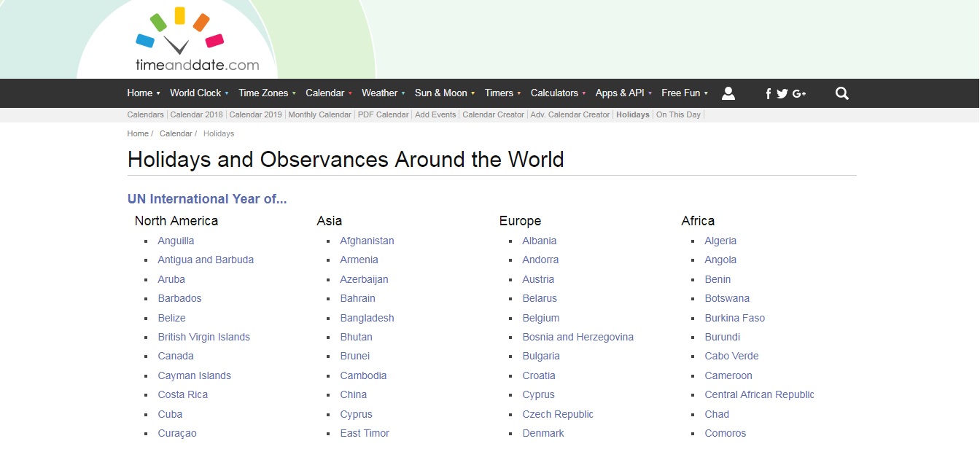Expand the Time Zones dropdown menu

click(x=267, y=93)
